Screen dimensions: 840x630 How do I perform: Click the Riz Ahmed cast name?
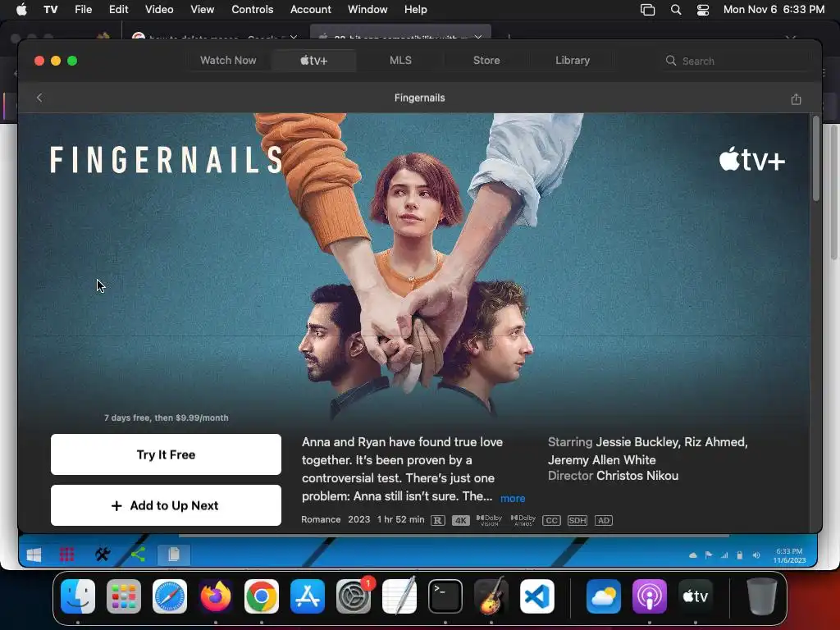click(x=714, y=442)
